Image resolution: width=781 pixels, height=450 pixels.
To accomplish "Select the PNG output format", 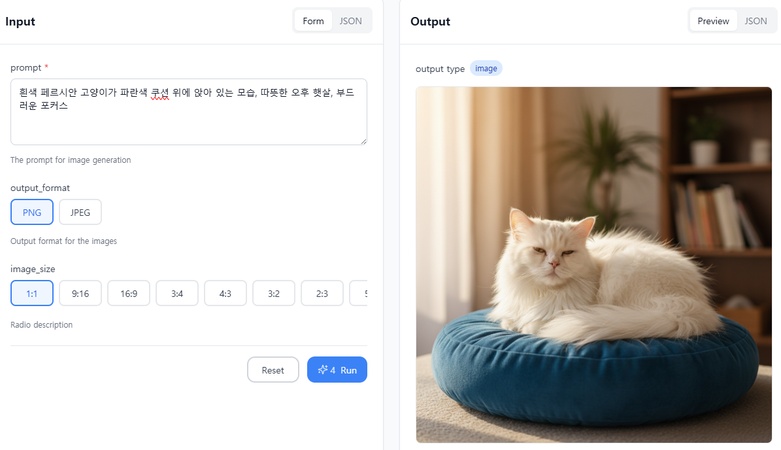I will (x=32, y=212).
